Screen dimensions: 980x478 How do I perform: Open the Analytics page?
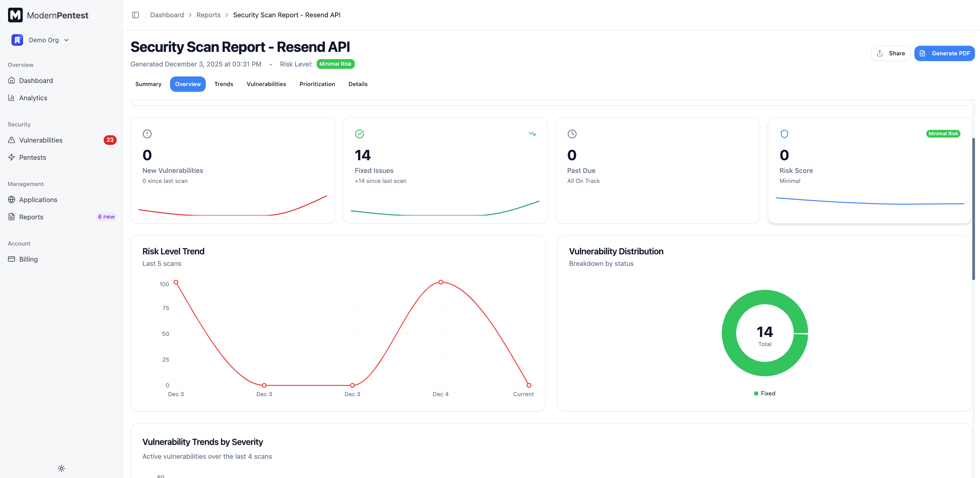tap(33, 98)
